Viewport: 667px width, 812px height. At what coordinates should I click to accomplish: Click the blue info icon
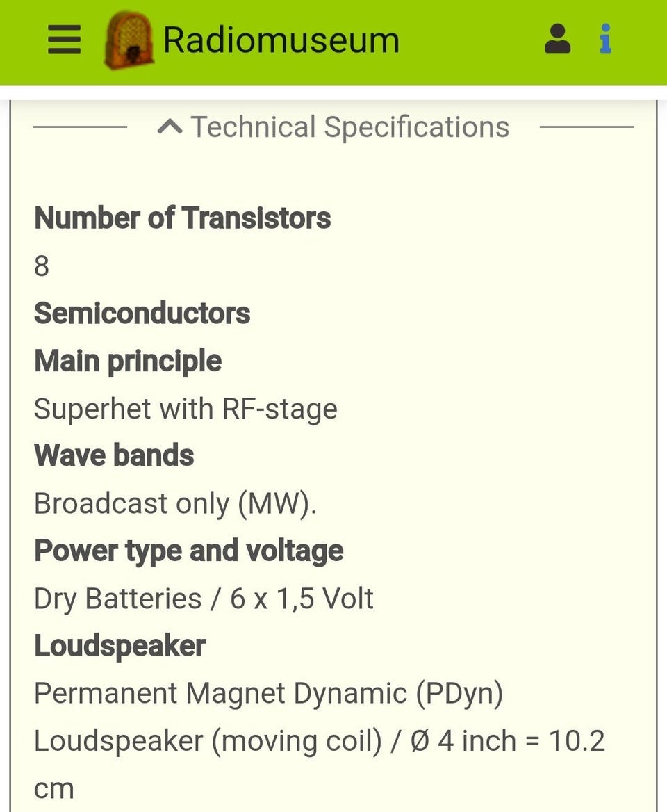click(x=606, y=39)
